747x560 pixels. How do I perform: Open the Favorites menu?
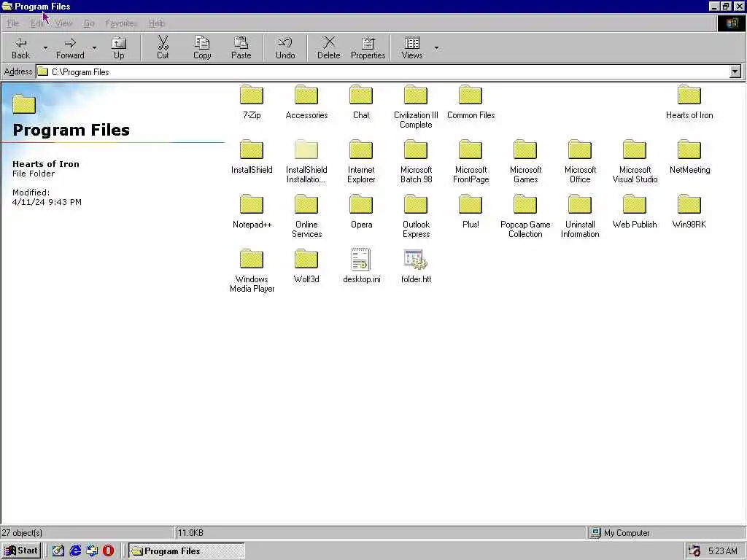point(121,23)
